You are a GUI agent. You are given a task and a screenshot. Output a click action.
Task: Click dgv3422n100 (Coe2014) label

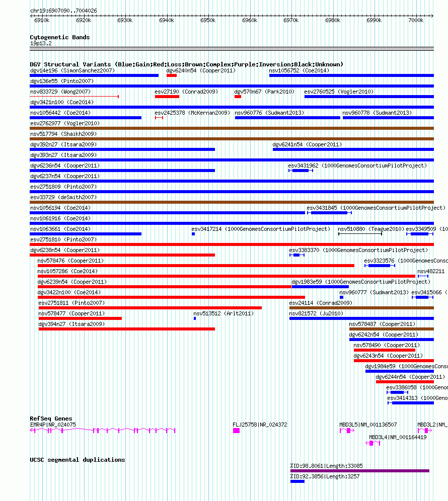coord(69,292)
